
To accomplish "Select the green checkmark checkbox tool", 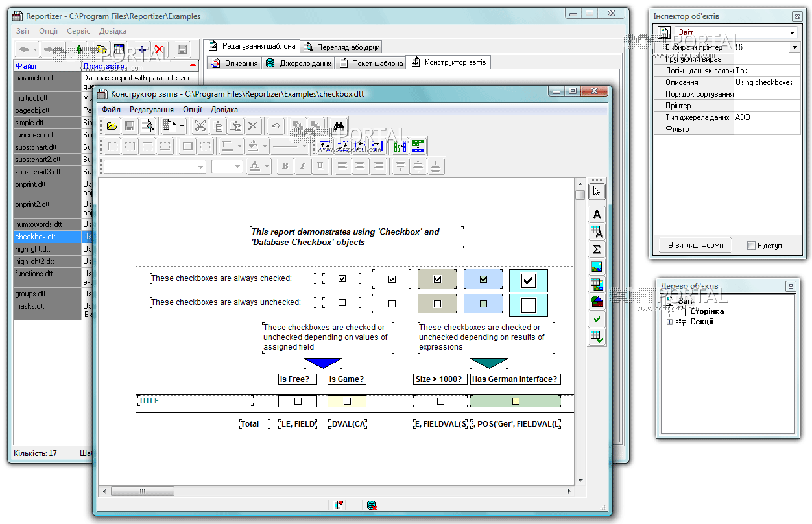I will point(597,319).
